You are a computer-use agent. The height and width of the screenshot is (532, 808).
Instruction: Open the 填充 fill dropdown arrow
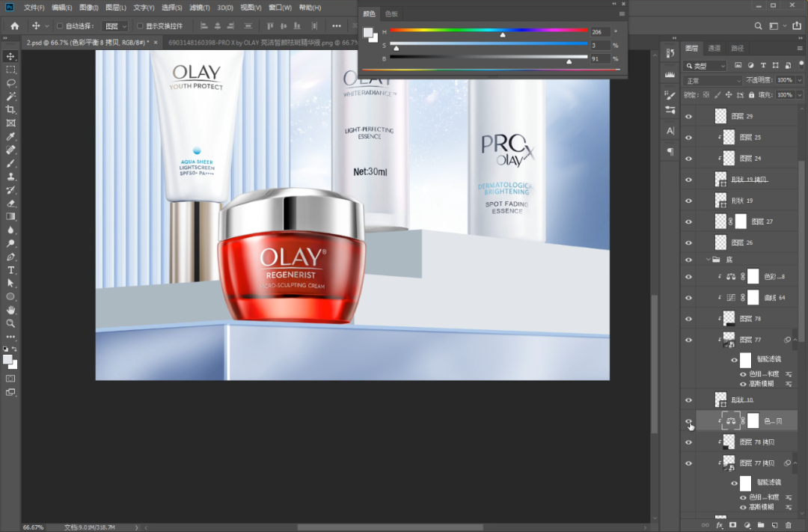pyautogui.click(x=799, y=95)
